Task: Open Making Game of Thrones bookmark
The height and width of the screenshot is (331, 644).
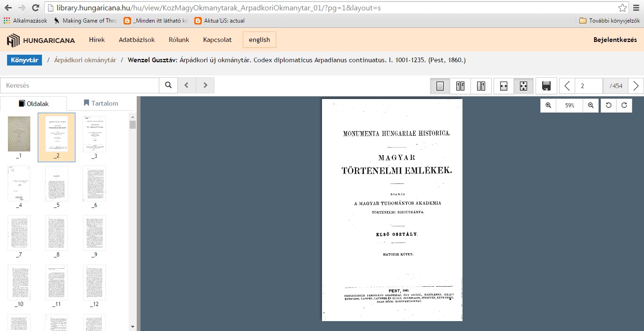Action: pyautogui.click(x=85, y=21)
